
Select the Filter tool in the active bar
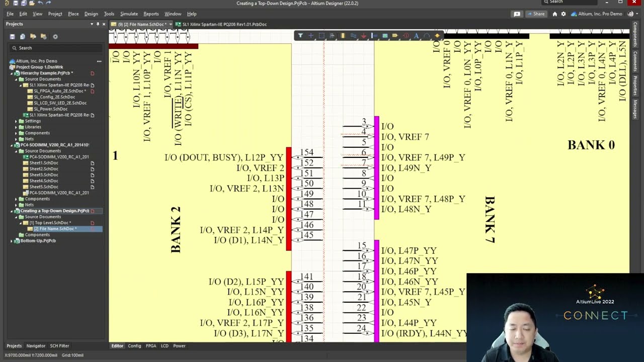pos(300,36)
